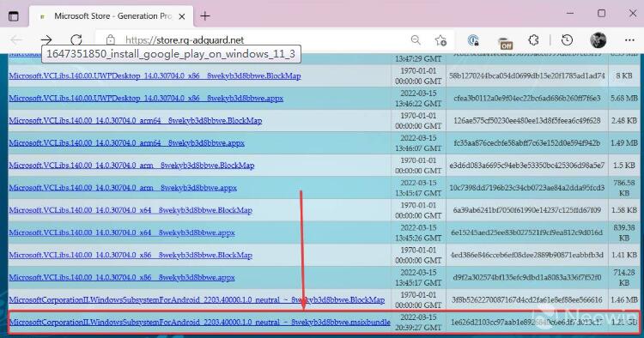Reload the current page
Screen dimensions: 644x338
pyautogui.click(x=76, y=39)
